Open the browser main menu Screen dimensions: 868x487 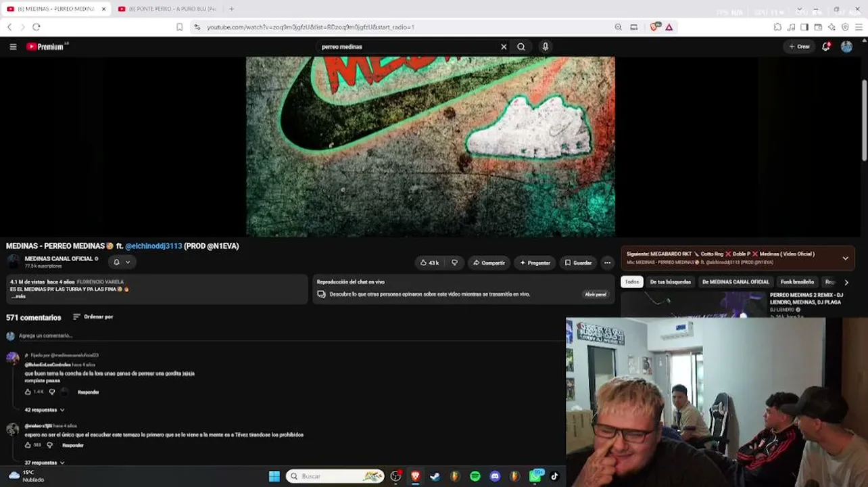coord(859,27)
